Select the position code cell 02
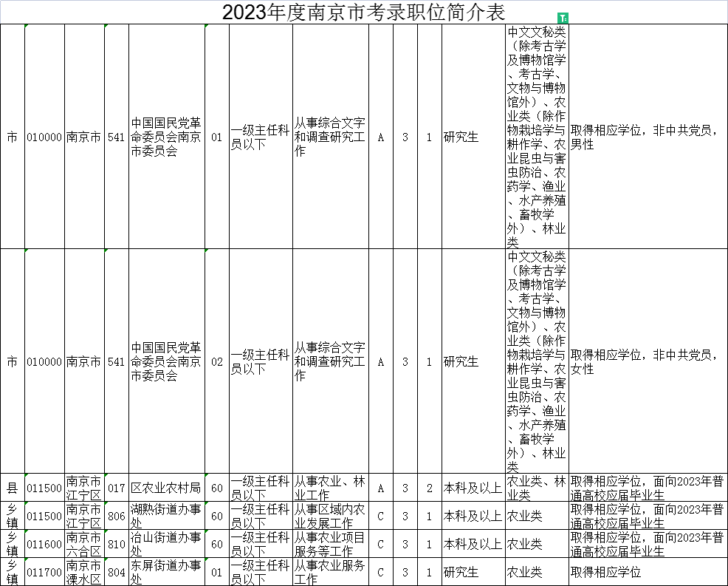 (x=216, y=362)
